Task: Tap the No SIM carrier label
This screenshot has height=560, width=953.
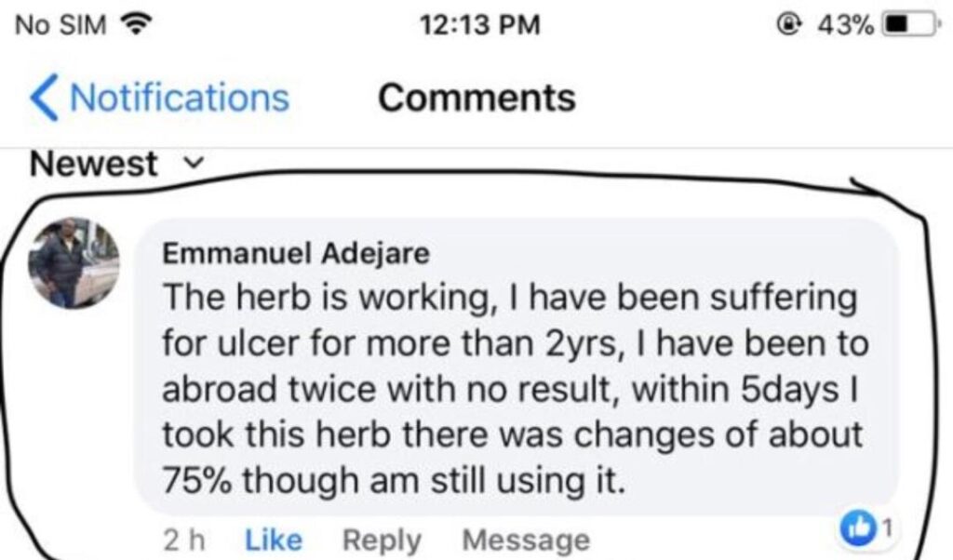Action: tap(61, 24)
